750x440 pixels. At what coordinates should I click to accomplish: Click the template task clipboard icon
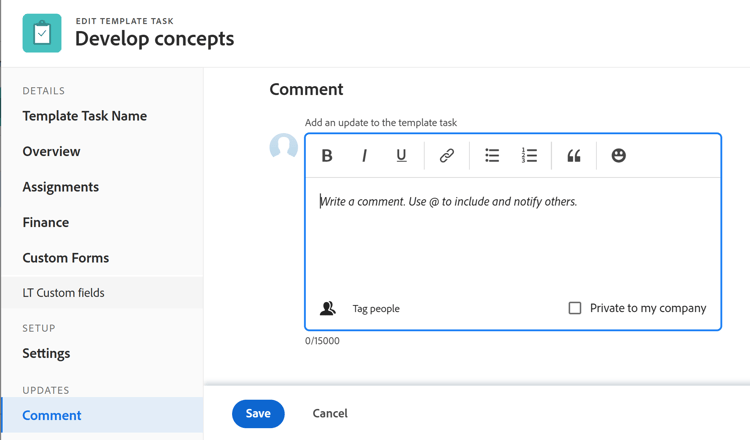coord(42,33)
